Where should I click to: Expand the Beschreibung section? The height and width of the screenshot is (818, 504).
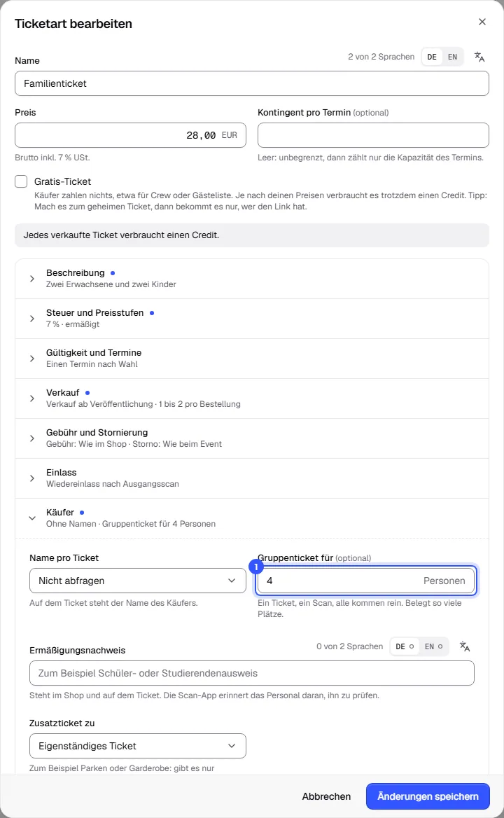pyautogui.click(x=252, y=279)
